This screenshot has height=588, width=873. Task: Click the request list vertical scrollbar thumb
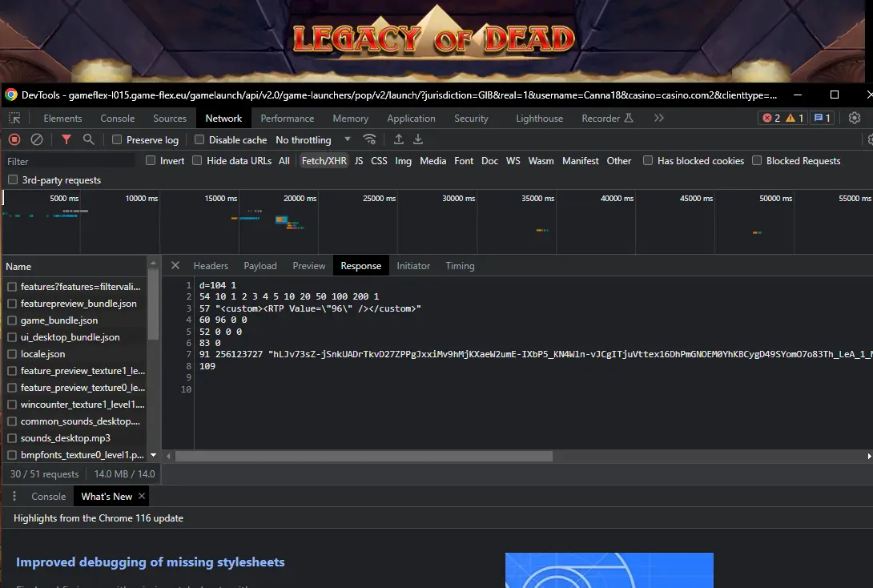153,305
